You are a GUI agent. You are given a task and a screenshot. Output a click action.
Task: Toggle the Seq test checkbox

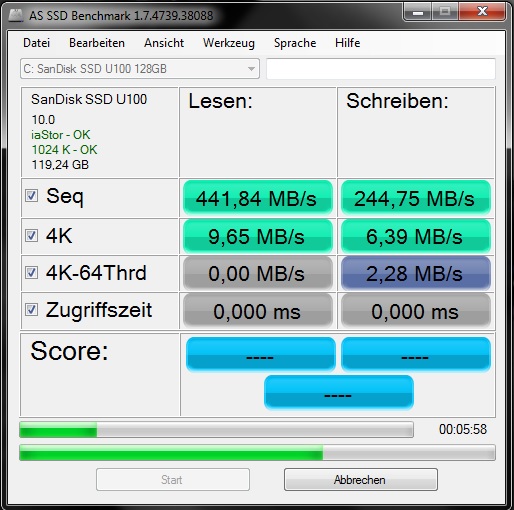click(x=32, y=196)
